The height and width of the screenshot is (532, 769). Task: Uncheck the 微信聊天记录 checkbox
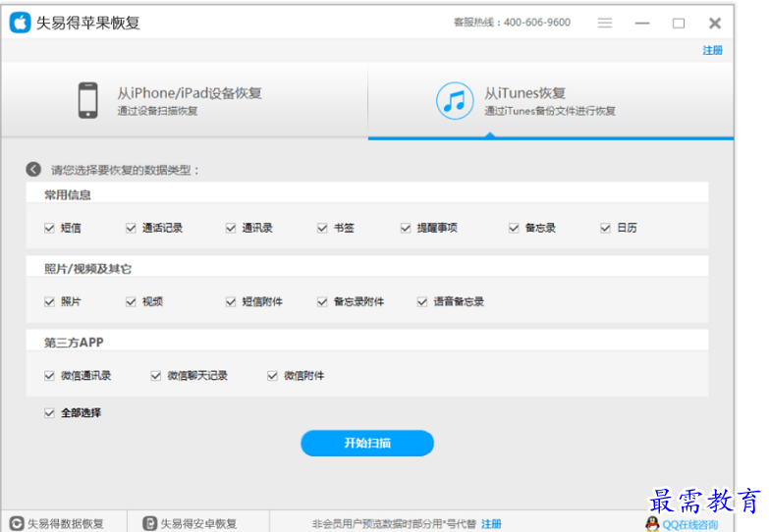tap(156, 376)
